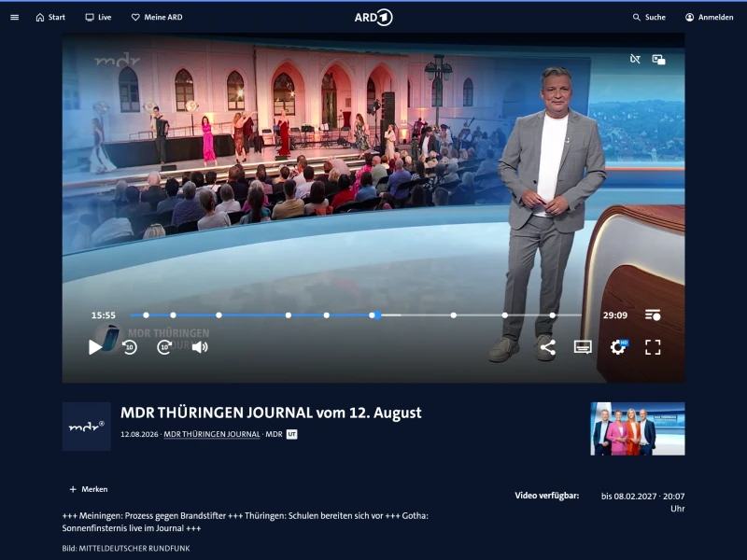Share this video
The width and height of the screenshot is (747, 560).
coord(548,347)
